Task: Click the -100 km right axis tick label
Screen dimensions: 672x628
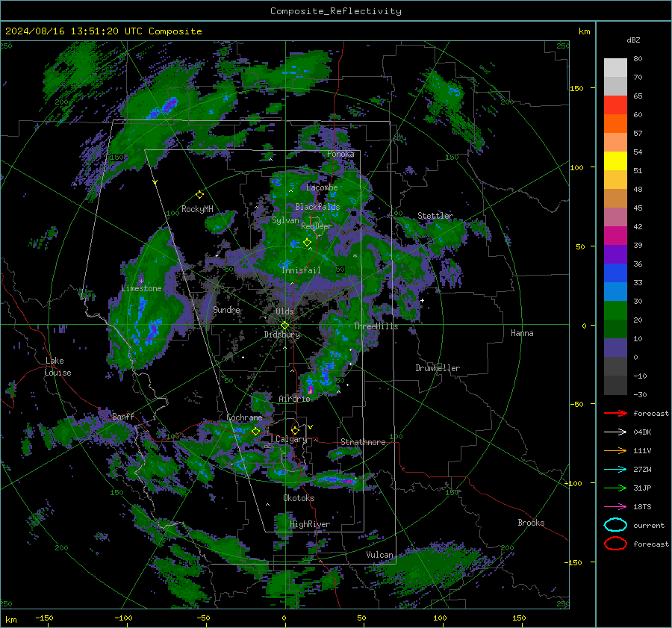Action: click(x=573, y=483)
